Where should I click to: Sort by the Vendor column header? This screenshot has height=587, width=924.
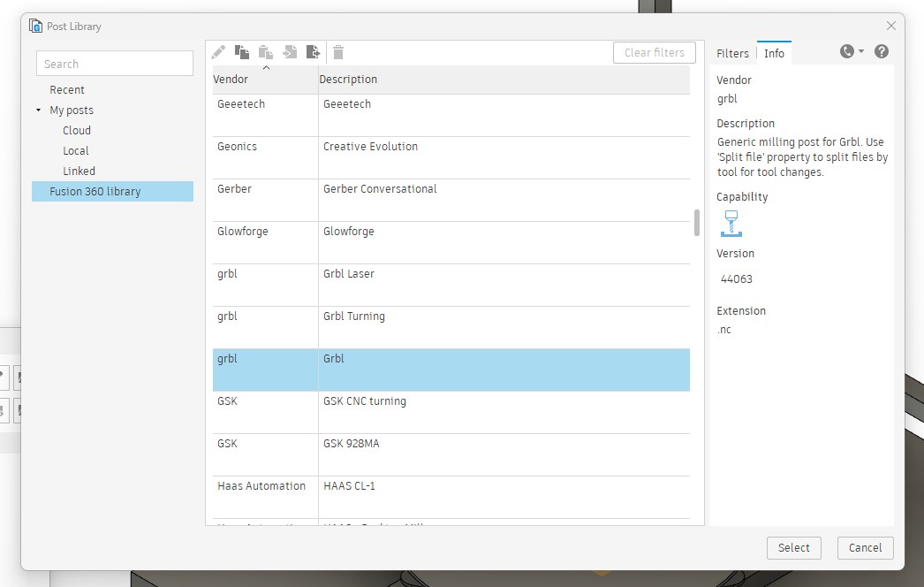[x=265, y=79]
